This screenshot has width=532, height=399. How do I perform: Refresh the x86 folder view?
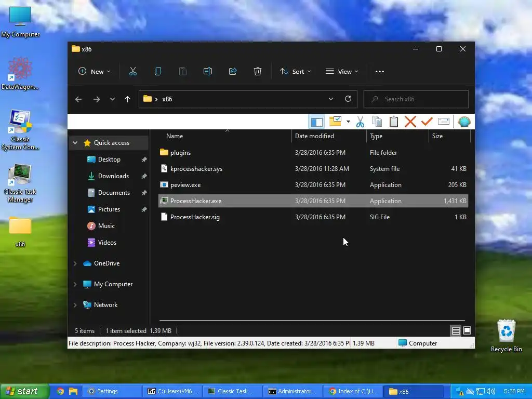coord(348,99)
